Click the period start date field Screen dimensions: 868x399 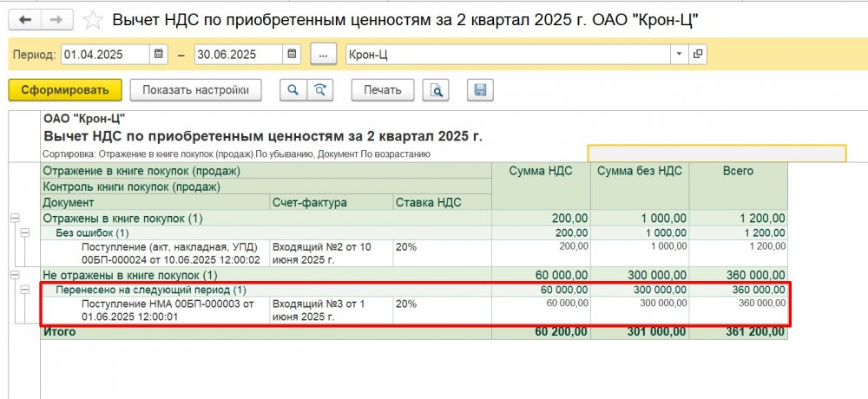pos(105,54)
